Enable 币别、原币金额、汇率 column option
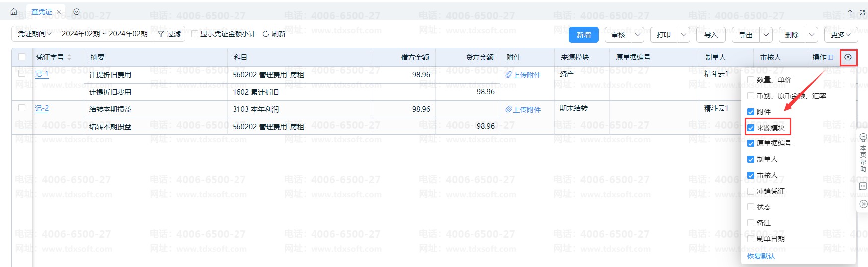868x267 pixels. pyautogui.click(x=751, y=96)
